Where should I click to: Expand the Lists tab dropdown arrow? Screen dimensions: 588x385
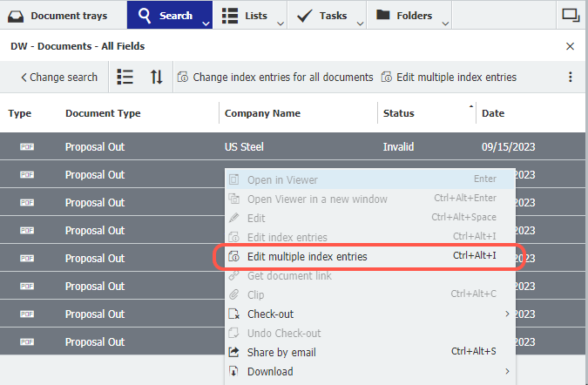[x=280, y=23]
